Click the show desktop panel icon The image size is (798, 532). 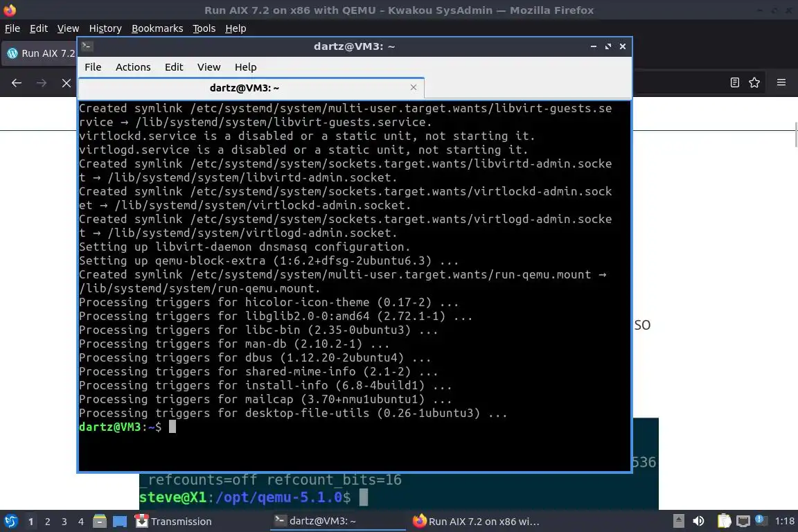click(x=120, y=522)
